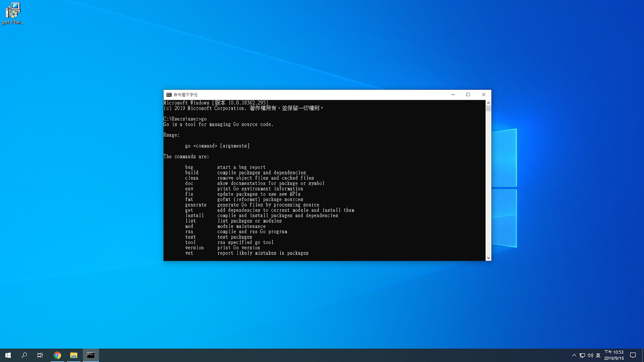Click 'go <command> [arguments]' usage line
This screenshot has height=362, width=644.
217,146
